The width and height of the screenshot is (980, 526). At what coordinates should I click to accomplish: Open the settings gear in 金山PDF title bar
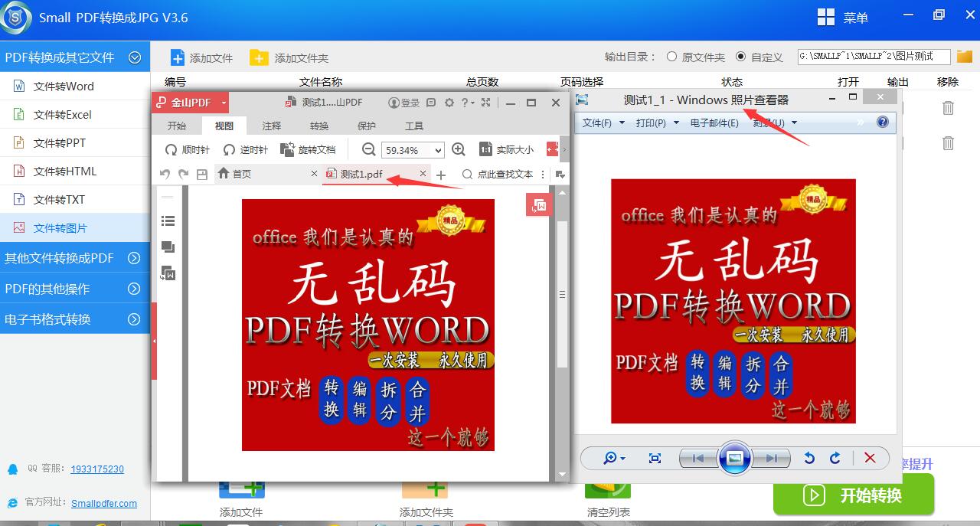(x=449, y=103)
